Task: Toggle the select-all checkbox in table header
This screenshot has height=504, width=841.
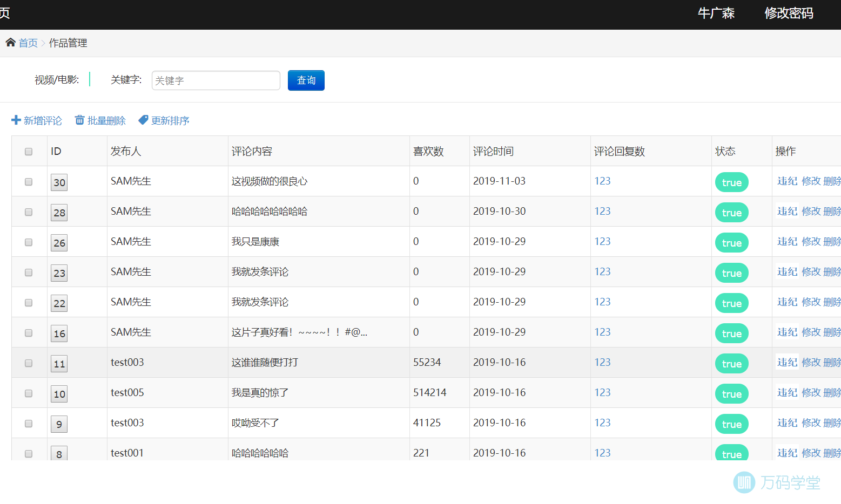Action: 29,152
